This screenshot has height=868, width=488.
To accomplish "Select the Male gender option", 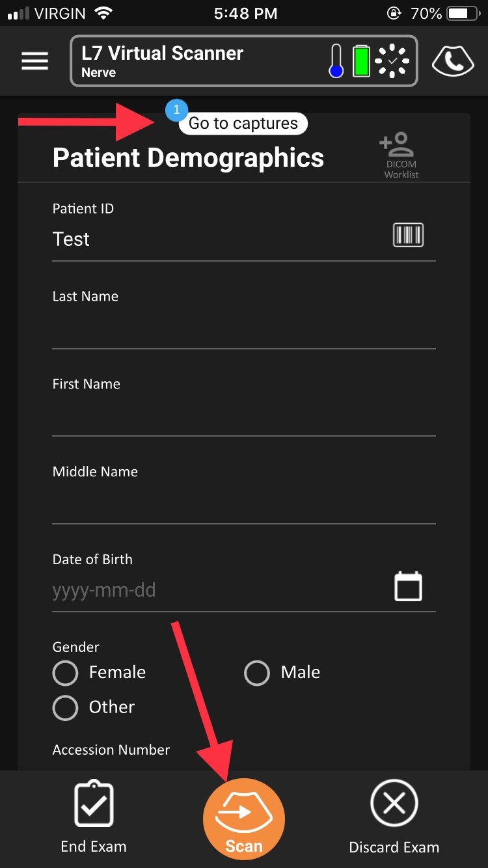I will point(282,673).
